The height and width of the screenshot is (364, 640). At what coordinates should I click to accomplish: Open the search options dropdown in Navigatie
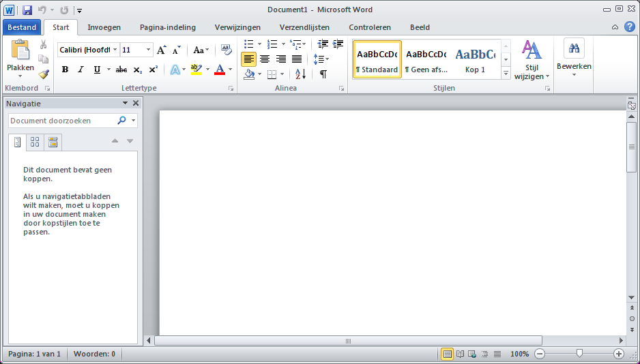point(134,121)
